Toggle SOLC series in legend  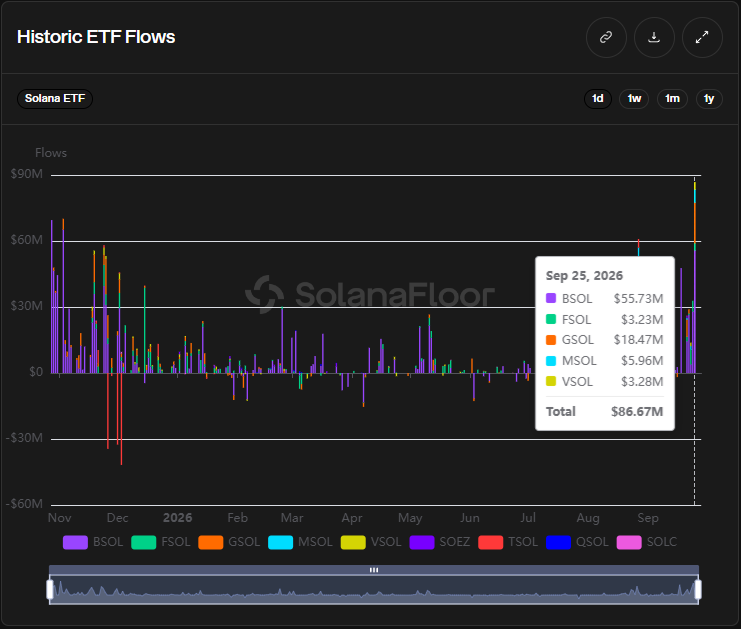pyautogui.click(x=647, y=542)
